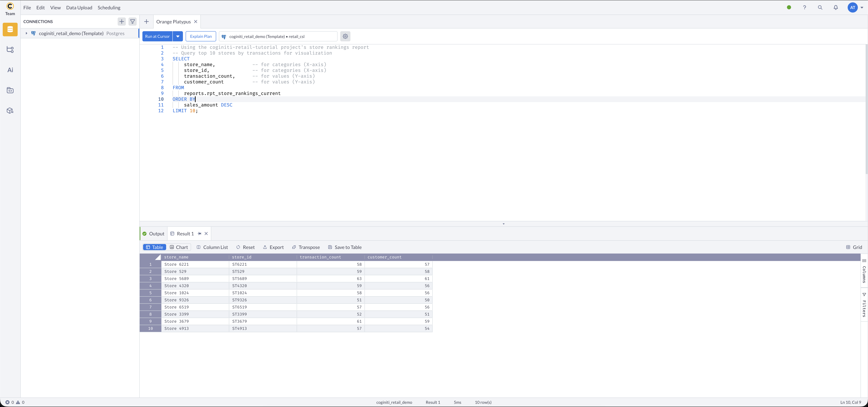Toggle the Grid view option

point(854,247)
